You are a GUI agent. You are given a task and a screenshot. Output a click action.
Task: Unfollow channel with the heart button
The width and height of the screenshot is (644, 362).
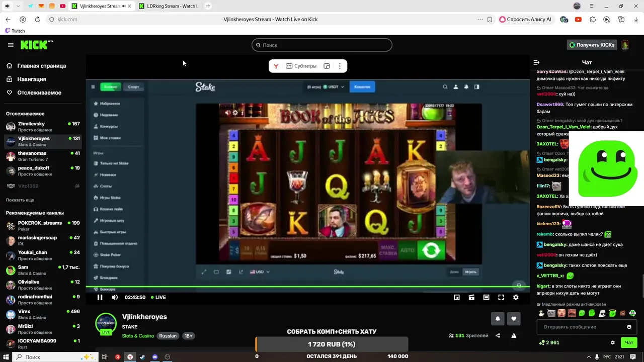pos(514,319)
